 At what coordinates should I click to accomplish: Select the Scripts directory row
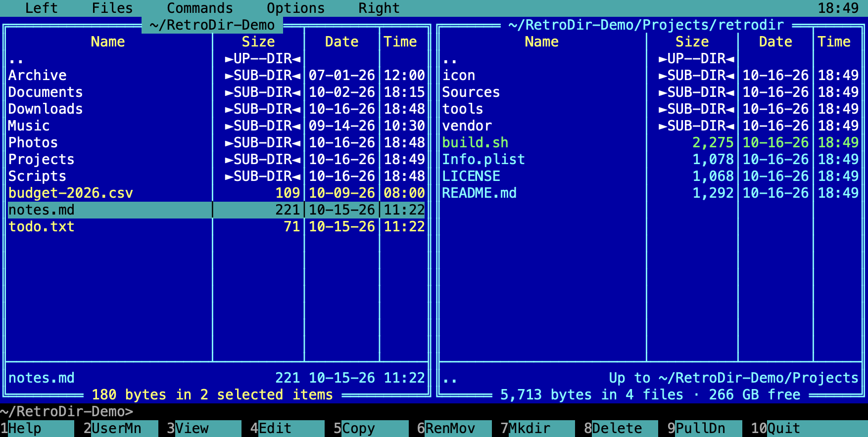pyautogui.click(x=217, y=176)
